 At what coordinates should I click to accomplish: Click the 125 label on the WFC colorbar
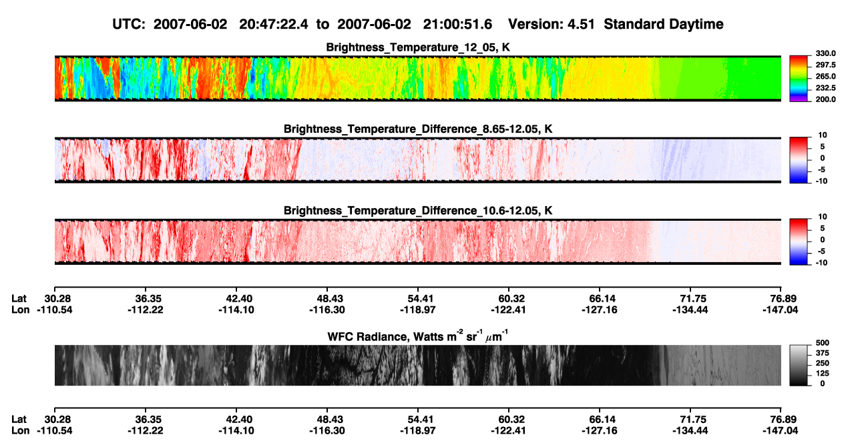click(x=822, y=374)
